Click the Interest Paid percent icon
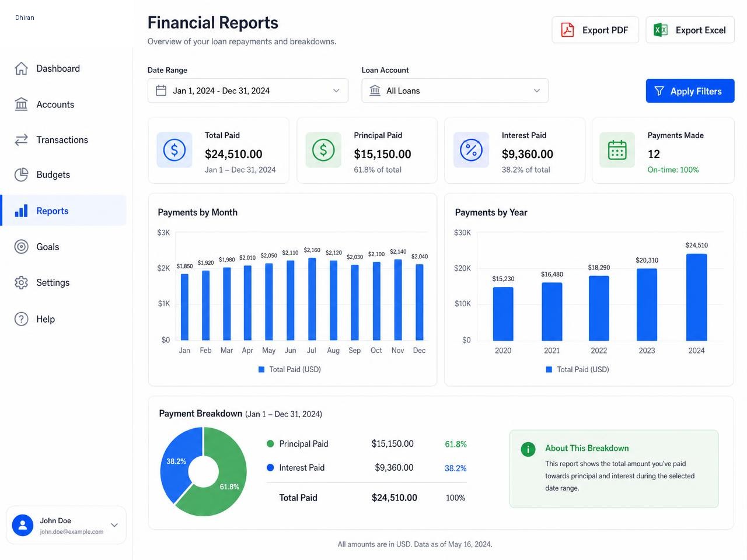 (471, 150)
